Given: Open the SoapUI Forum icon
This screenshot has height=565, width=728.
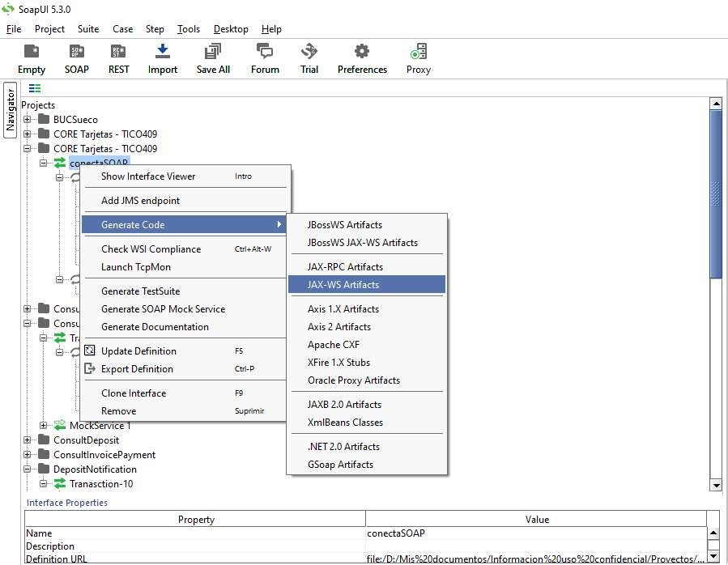Looking at the screenshot, I should (x=264, y=57).
